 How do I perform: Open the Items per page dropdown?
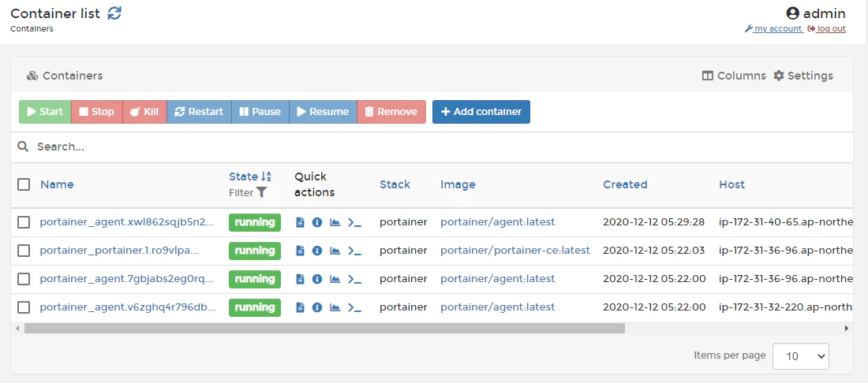pos(800,356)
